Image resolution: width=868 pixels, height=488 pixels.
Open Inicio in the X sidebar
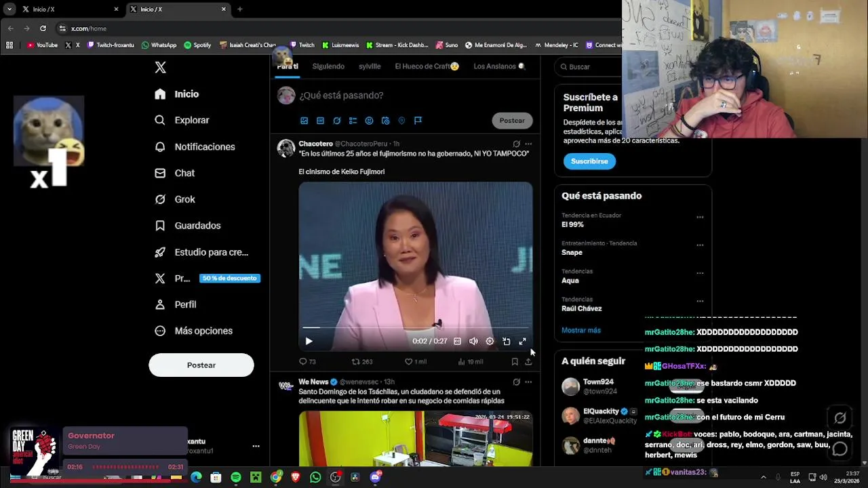[x=177, y=94]
